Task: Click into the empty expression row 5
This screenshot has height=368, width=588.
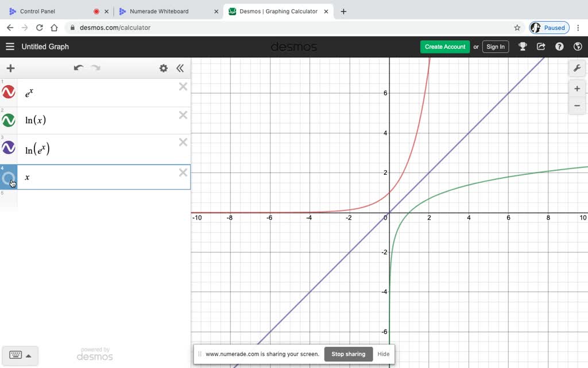Action: tap(103, 199)
